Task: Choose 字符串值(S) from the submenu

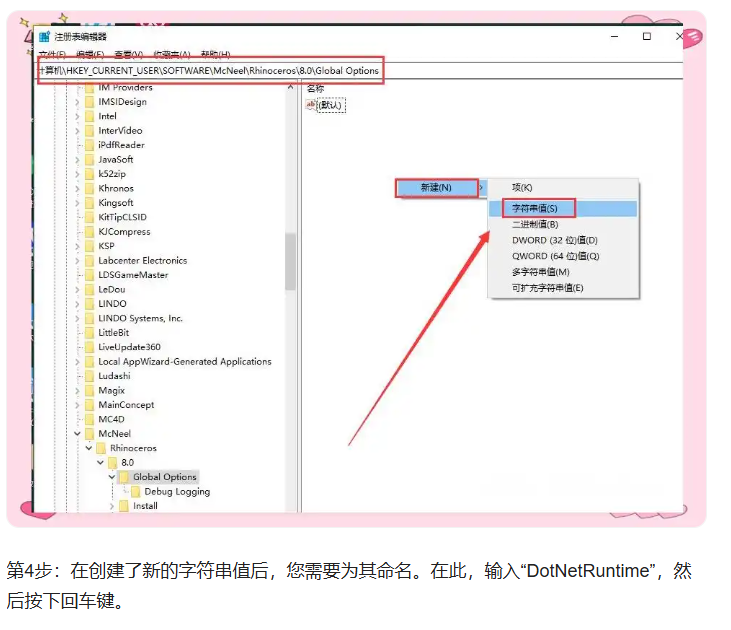Action: (x=529, y=209)
